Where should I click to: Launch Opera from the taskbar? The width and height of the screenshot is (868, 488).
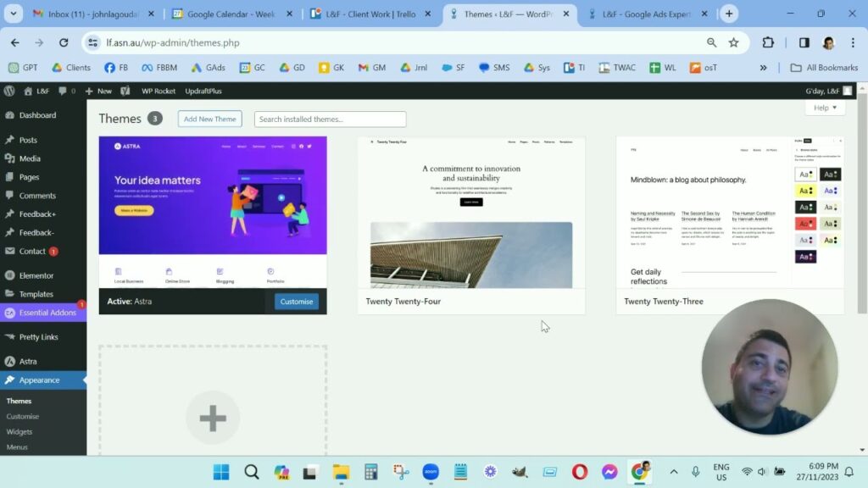click(x=580, y=472)
